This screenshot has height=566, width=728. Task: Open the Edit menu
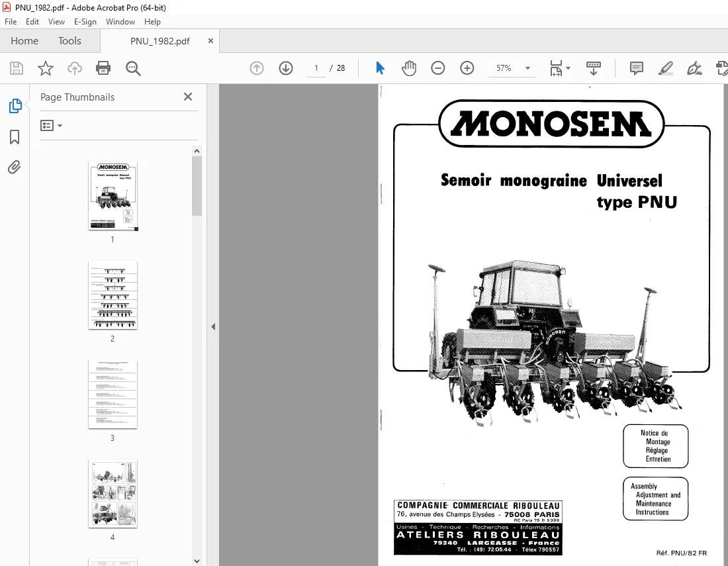[x=32, y=22]
